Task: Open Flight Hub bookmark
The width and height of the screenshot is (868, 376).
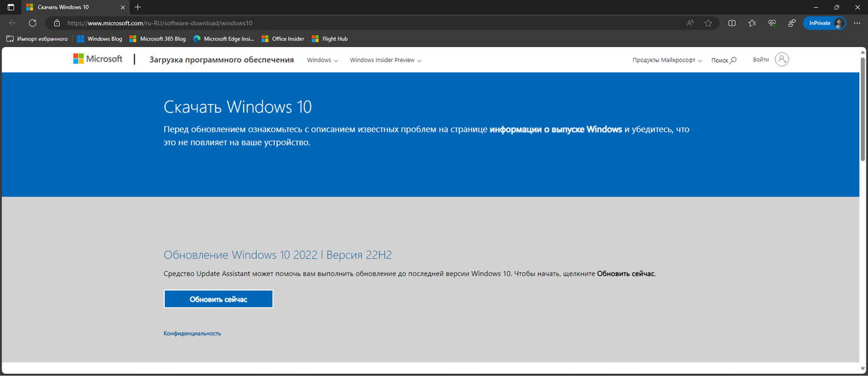Action: pyautogui.click(x=329, y=39)
